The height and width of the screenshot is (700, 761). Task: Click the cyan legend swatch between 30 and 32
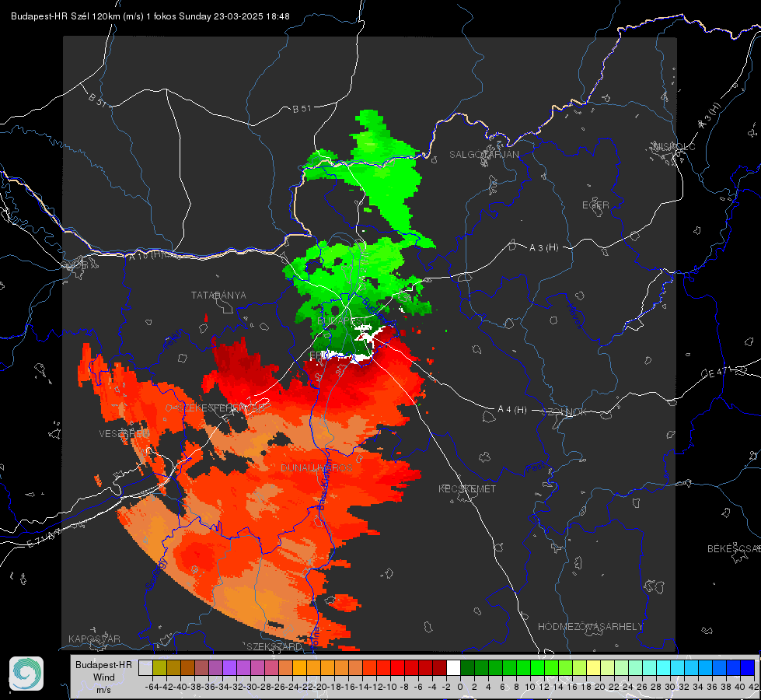click(x=678, y=667)
